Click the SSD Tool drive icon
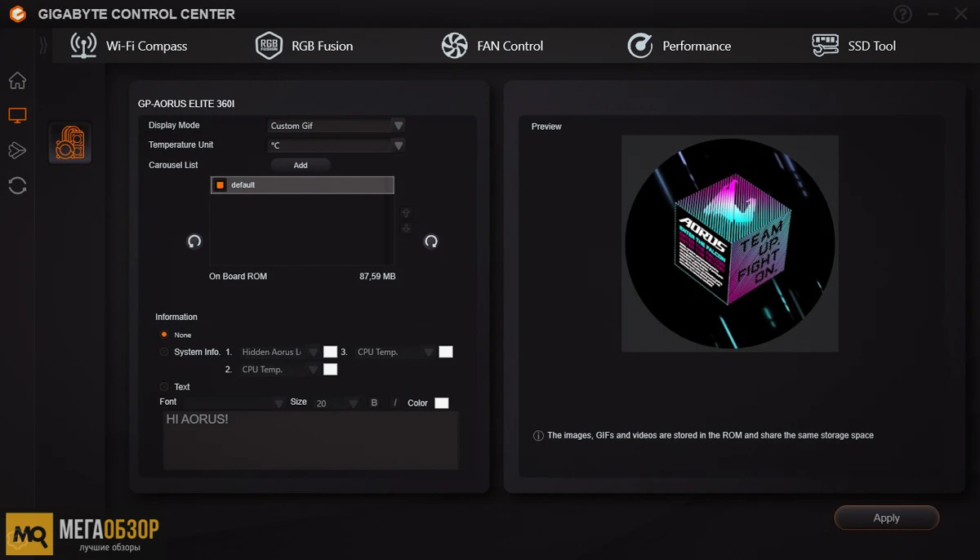Image resolution: width=980 pixels, height=560 pixels. 825,46
